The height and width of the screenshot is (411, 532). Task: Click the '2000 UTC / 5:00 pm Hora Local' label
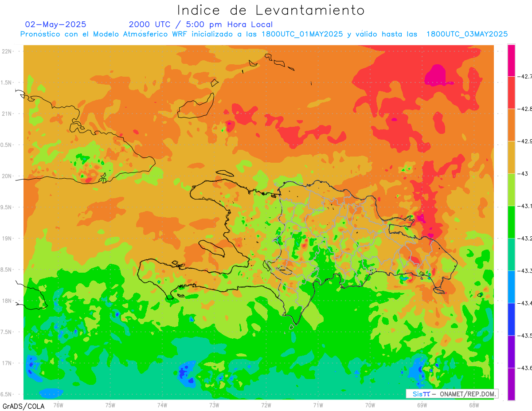[x=201, y=24]
